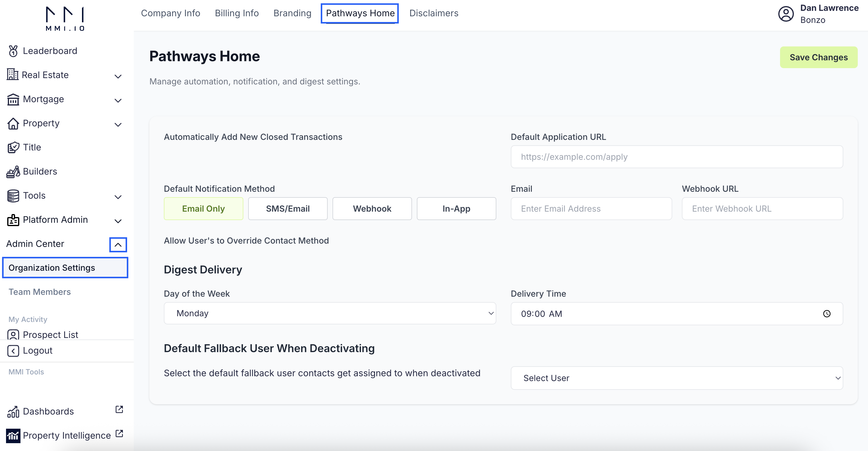This screenshot has width=868, height=451.
Task: Click "Allow User's to Override Contact Method" label
Action: (246, 241)
